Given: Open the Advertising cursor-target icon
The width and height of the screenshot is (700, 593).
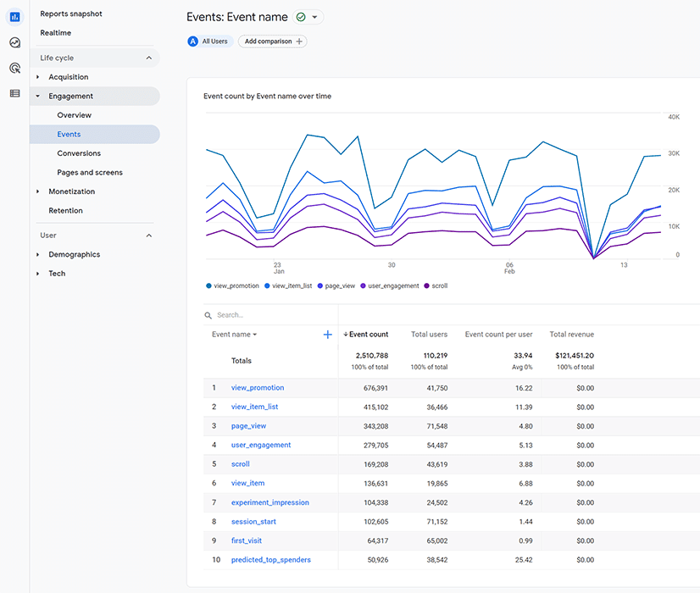Looking at the screenshot, I should [14, 68].
